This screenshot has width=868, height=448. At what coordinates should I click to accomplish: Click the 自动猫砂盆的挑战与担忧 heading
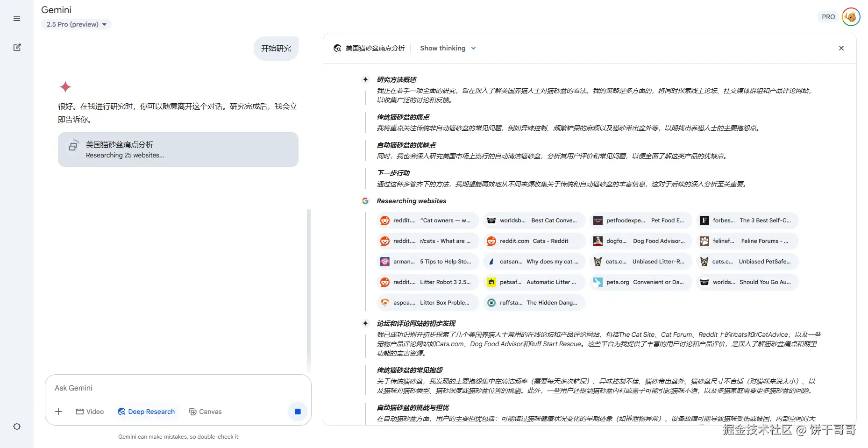coord(413,408)
